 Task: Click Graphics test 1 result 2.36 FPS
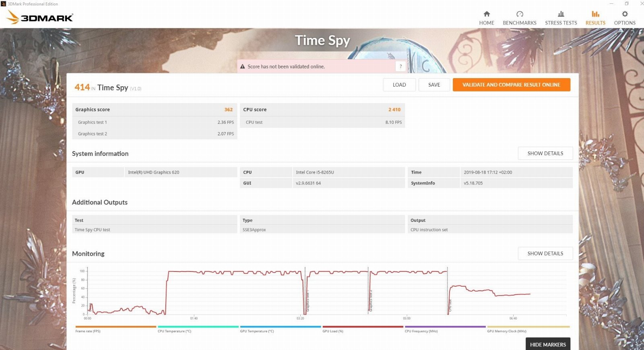(x=226, y=122)
